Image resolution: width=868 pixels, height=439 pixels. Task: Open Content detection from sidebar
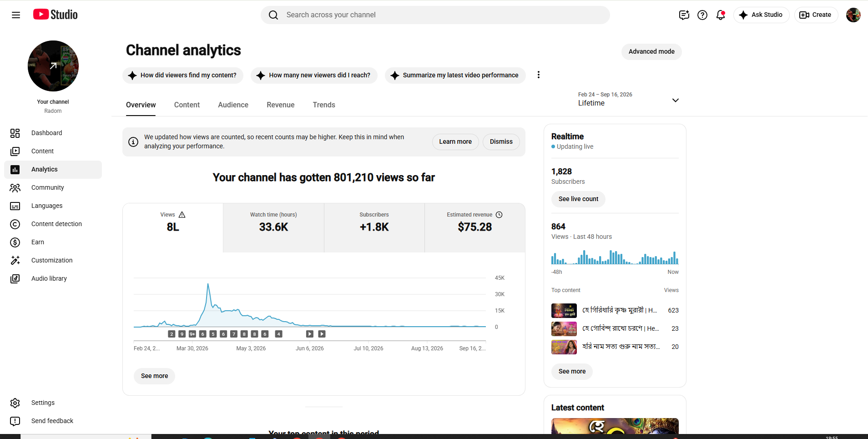click(53, 224)
